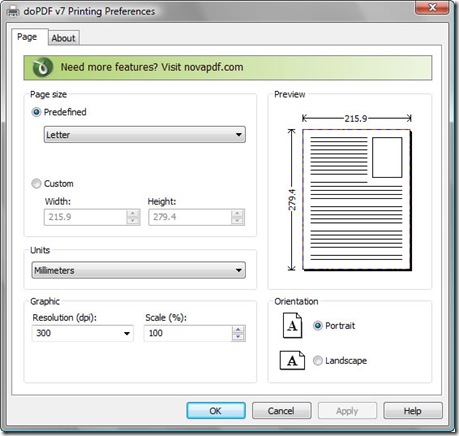Switch to the About tab

click(x=64, y=38)
